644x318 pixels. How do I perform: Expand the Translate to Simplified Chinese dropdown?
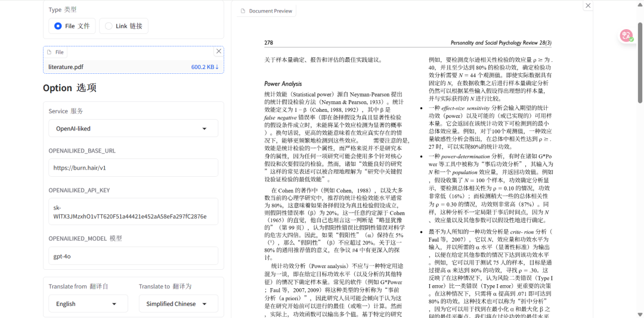click(178, 304)
